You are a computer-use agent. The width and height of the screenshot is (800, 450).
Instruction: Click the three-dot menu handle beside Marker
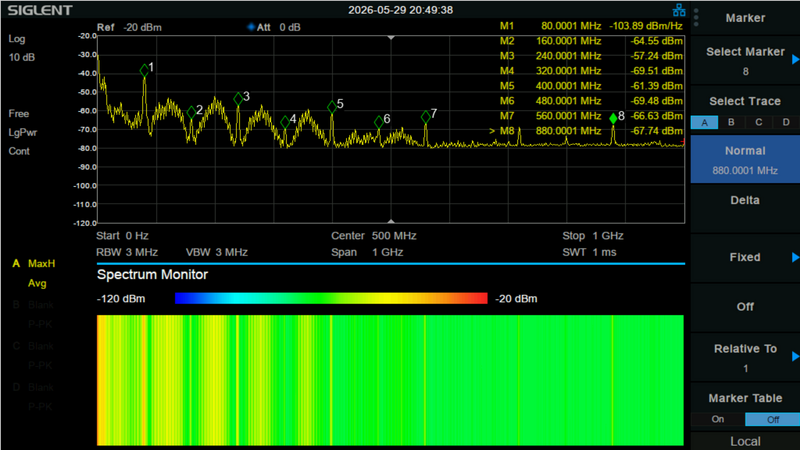(x=696, y=18)
